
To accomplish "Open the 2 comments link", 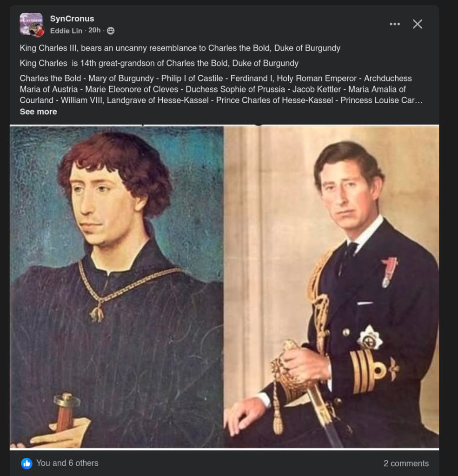I will (406, 463).
